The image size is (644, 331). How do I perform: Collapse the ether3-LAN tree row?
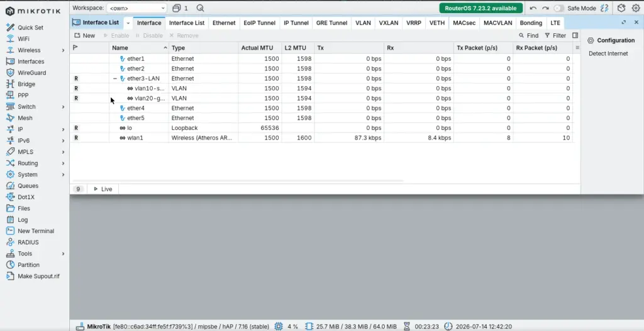coord(115,79)
